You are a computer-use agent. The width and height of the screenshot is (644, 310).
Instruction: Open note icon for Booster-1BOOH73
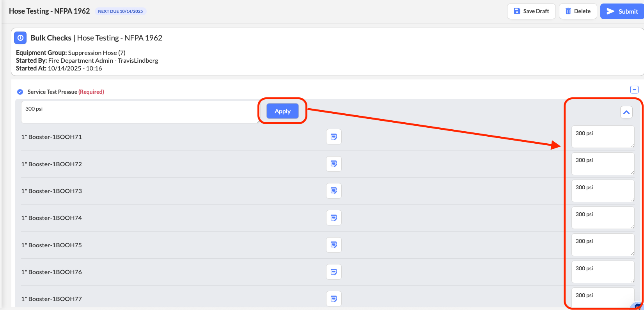coord(334,191)
